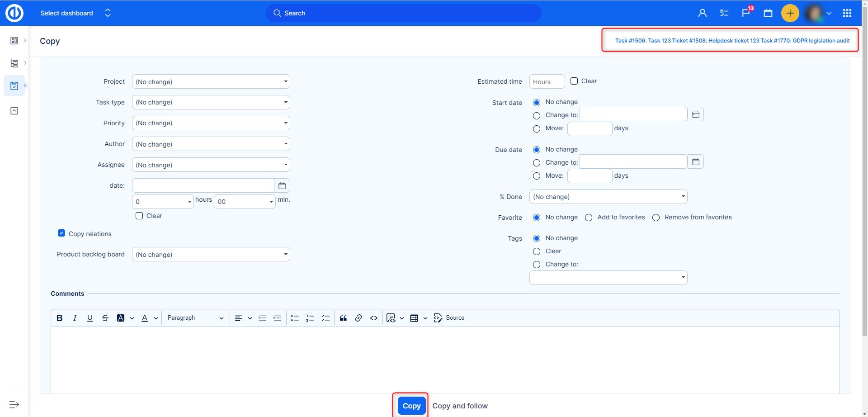Open the flag notifications icon
The image size is (868, 417).
tap(746, 13)
